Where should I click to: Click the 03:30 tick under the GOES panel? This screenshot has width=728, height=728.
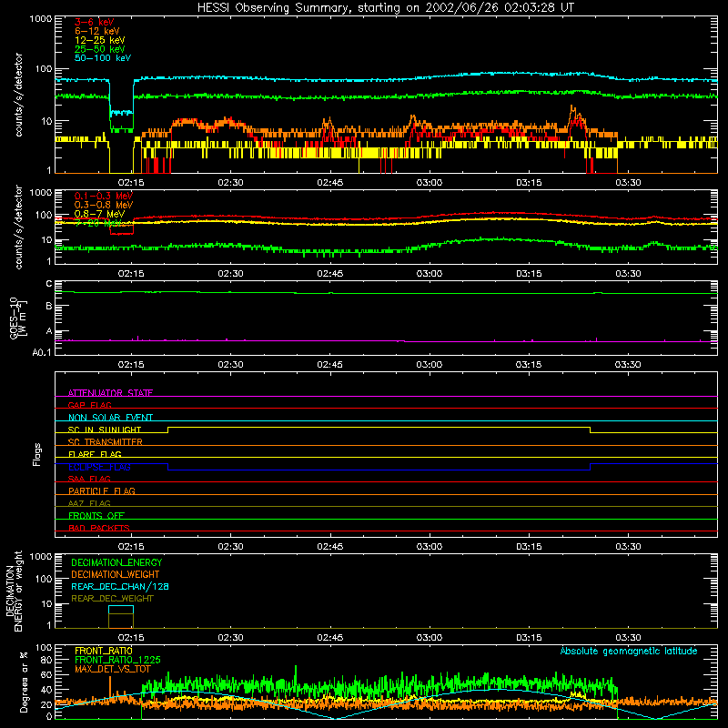[x=628, y=365]
